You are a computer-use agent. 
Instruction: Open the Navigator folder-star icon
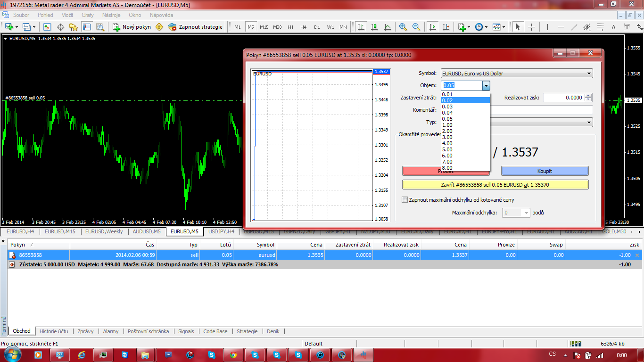[x=74, y=27]
